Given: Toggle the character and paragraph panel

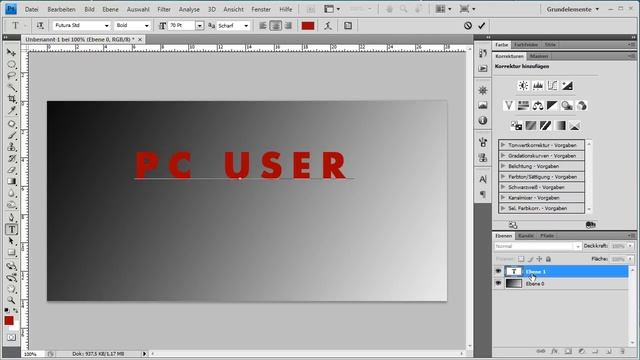Looking at the screenshot, I should 348,25.
